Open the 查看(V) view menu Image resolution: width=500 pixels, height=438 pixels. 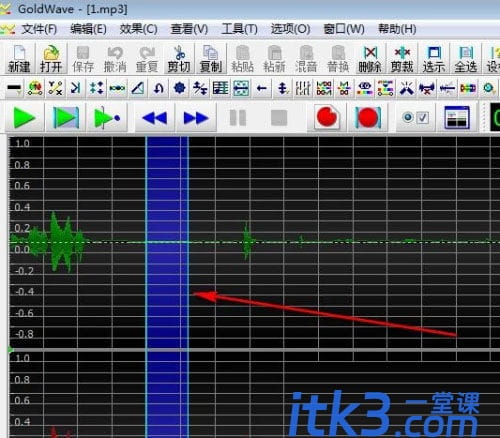click(x=189, y=29)
